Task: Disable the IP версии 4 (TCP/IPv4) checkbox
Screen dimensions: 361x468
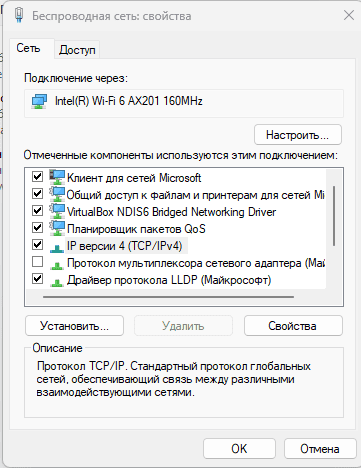Action: click(37, 245)
